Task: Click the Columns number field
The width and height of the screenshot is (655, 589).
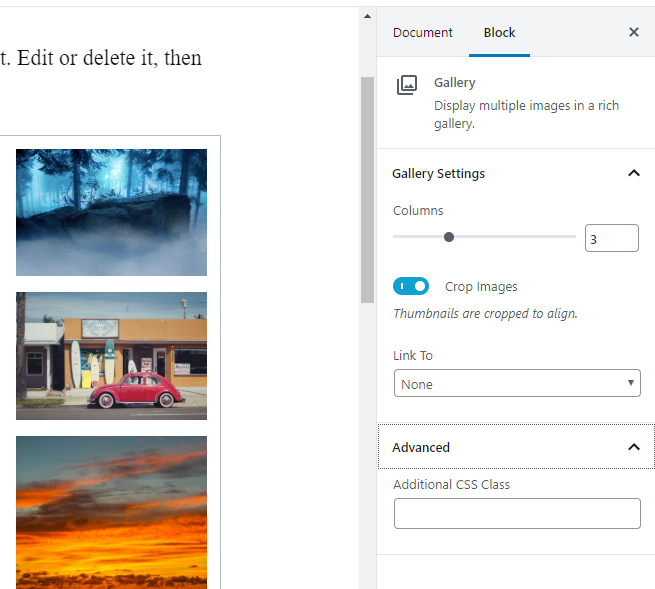Action: 611,238
